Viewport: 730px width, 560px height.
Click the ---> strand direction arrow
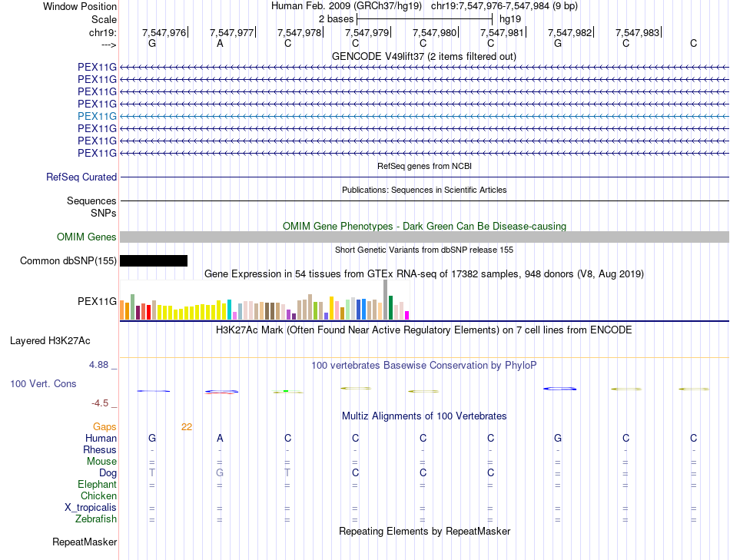[109, 45]
